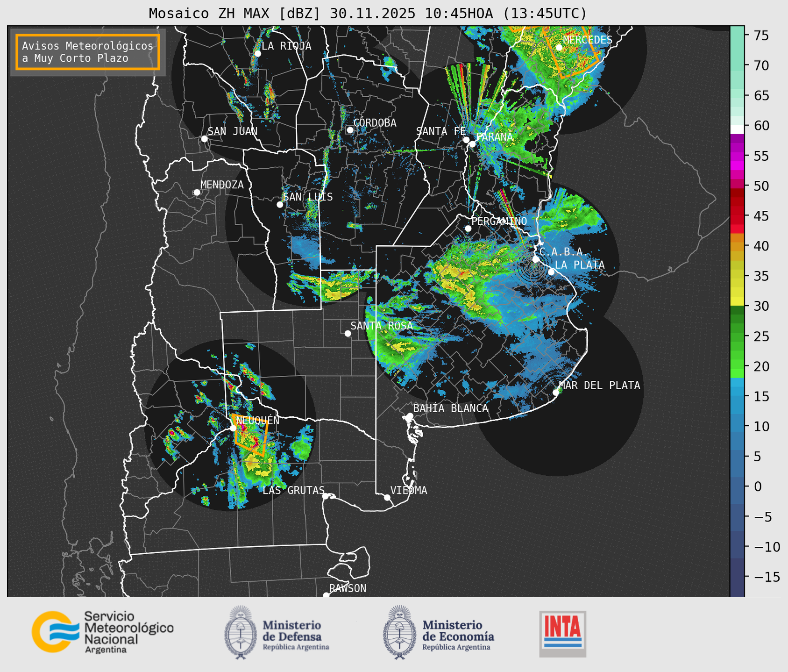This screenshot has height=672, width=788.
Task: Click the VIEDMA city label
Action: [409, 491]
